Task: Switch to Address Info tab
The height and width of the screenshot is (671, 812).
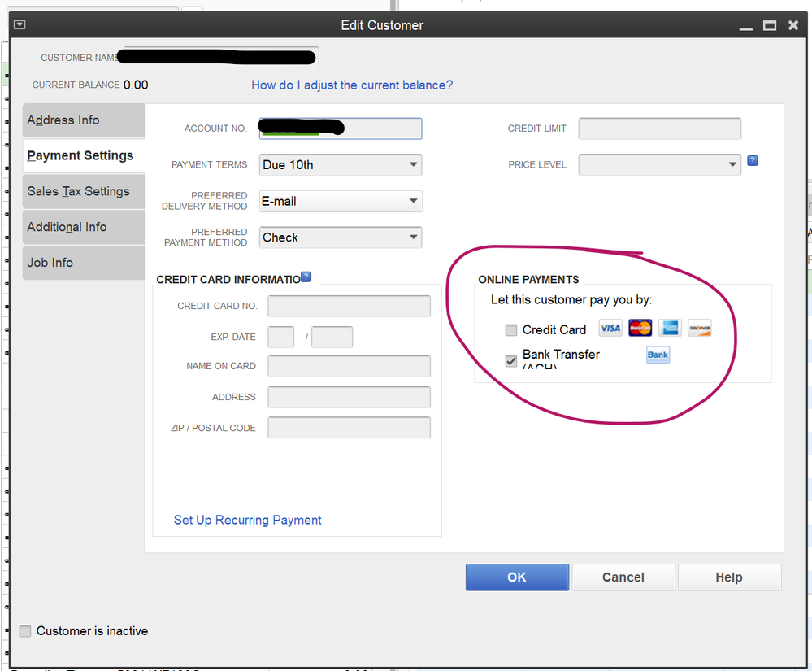Action: click(84, 120)
